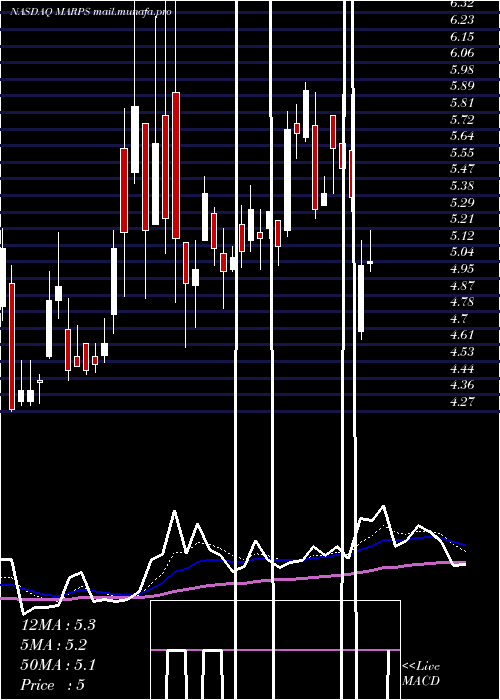Click the 4.61 price axis label
Viewport: 500px width, 700px height.
pos(462,335)
